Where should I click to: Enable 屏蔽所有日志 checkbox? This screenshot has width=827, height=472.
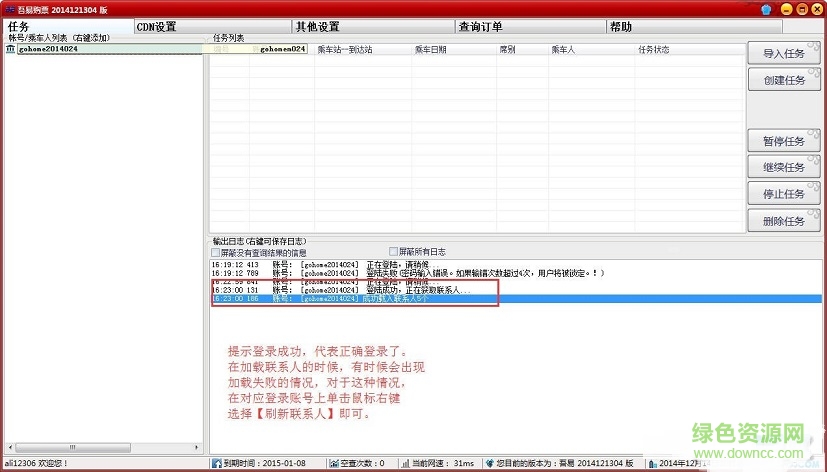[393, 252]
